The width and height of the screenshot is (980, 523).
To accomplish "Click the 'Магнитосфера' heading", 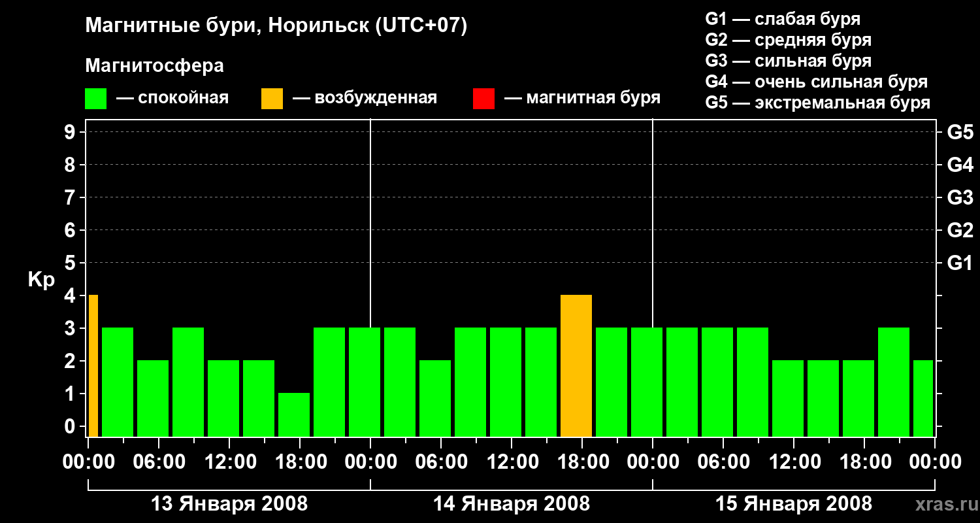I will (x=154, y=66).
